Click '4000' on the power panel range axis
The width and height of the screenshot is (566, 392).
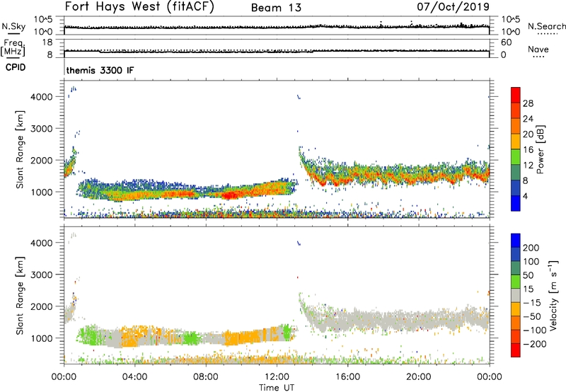pos(42,97)
